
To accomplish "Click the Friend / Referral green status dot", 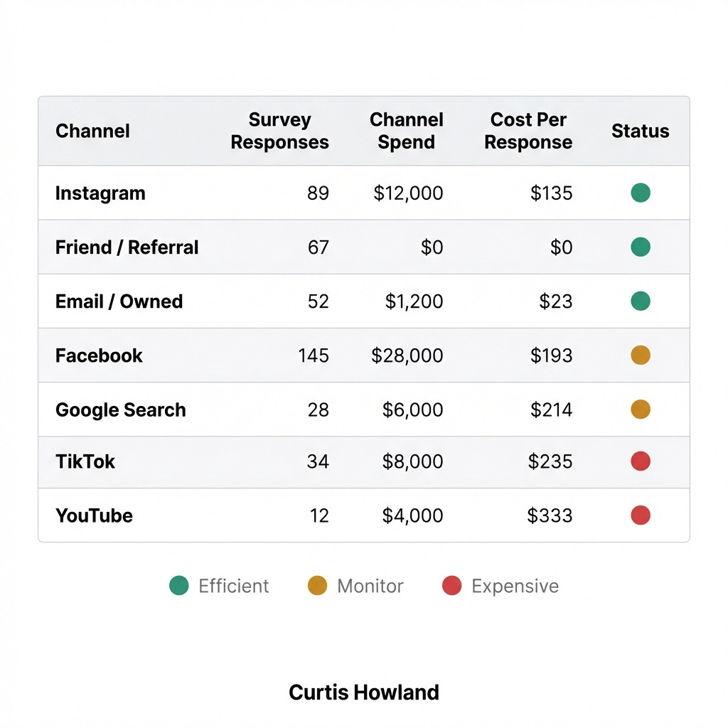I will coord(641,247).
